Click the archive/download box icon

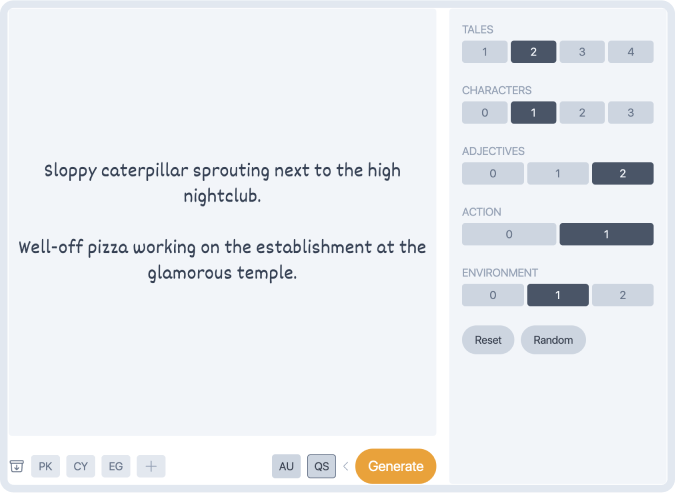coord(17,466)
